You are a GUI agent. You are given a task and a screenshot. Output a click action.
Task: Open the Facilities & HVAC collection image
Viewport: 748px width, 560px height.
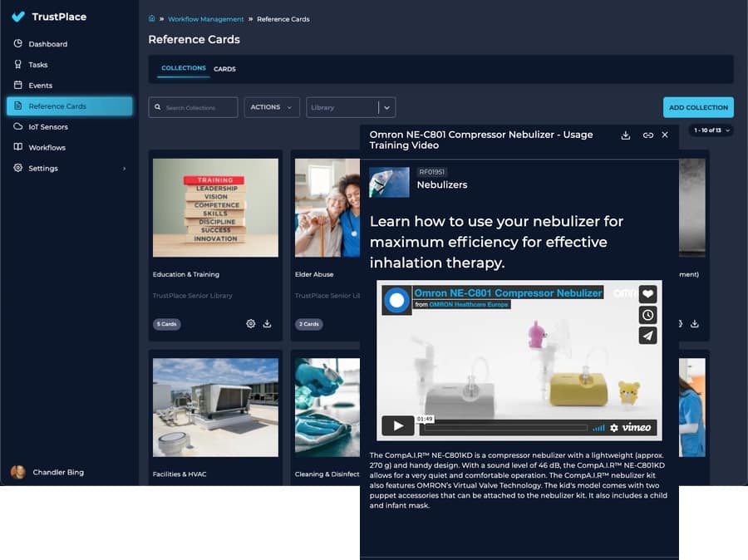point(215,407)
